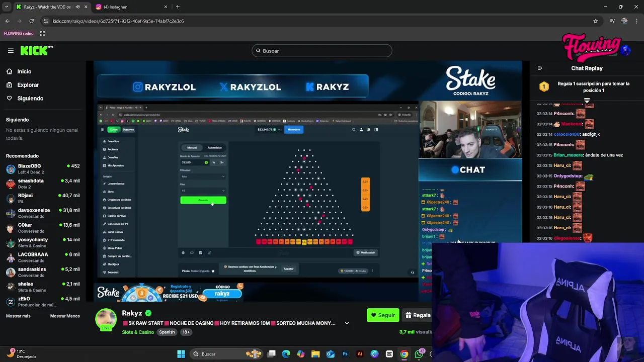Open Chrome three-dot menu
Image resolution: width=644 pixels, height=362 pixels.
(636, 21)
